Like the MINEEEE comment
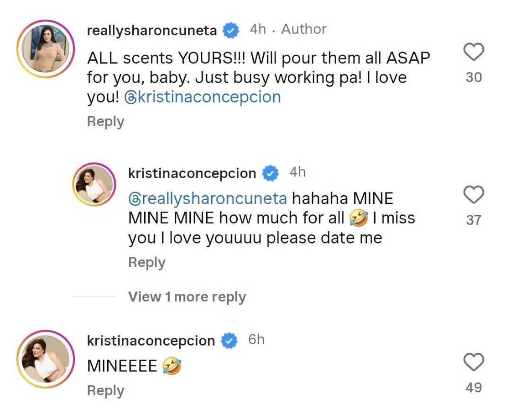 [x=473, y=361]
